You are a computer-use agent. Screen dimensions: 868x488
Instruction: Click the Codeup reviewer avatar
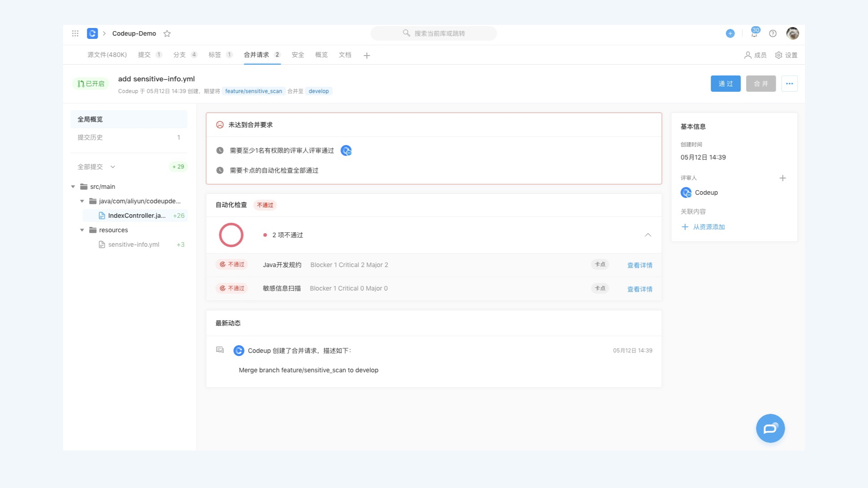686,192
